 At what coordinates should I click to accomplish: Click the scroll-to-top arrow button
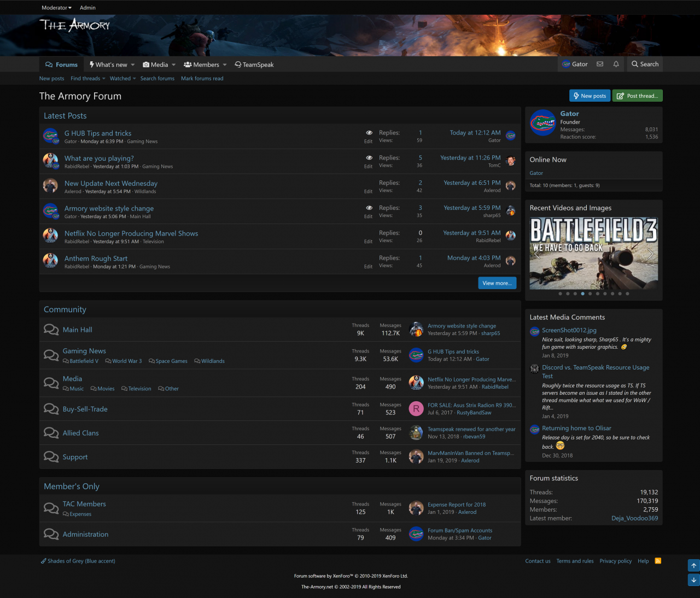click(693, 566)
